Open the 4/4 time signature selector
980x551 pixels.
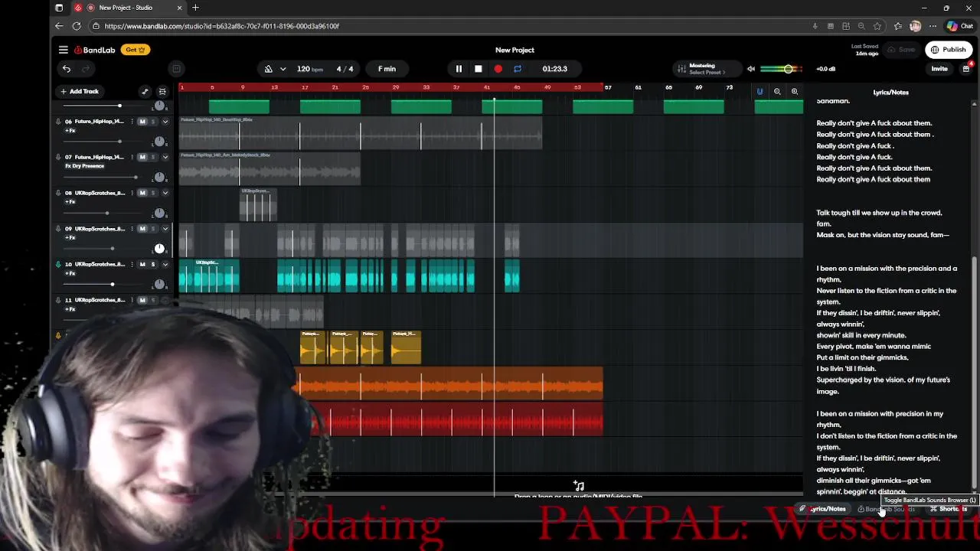[345, 69]
